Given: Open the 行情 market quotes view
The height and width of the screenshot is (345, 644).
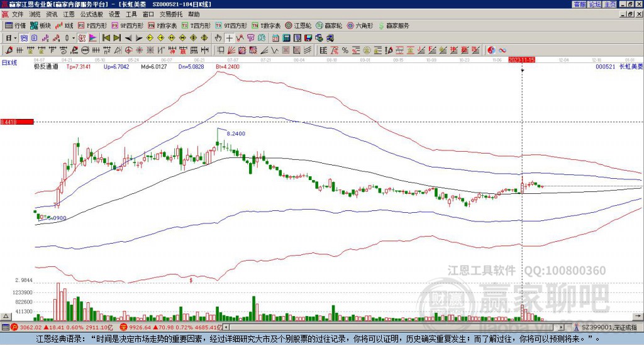Looking at the screenshot, I should (x=15, y=25).
